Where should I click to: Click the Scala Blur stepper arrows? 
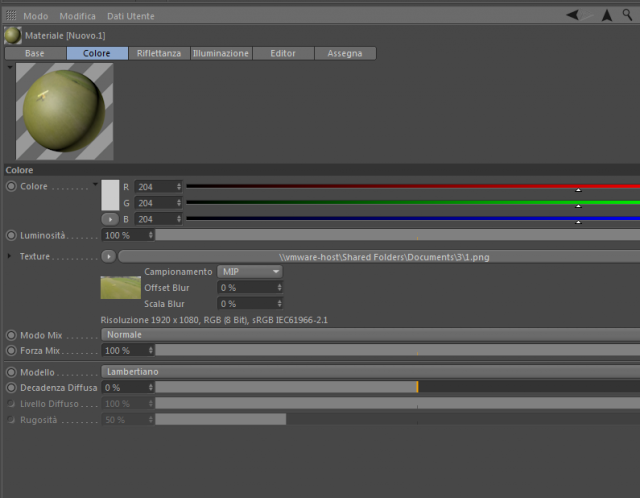click(x=279, y=304)
